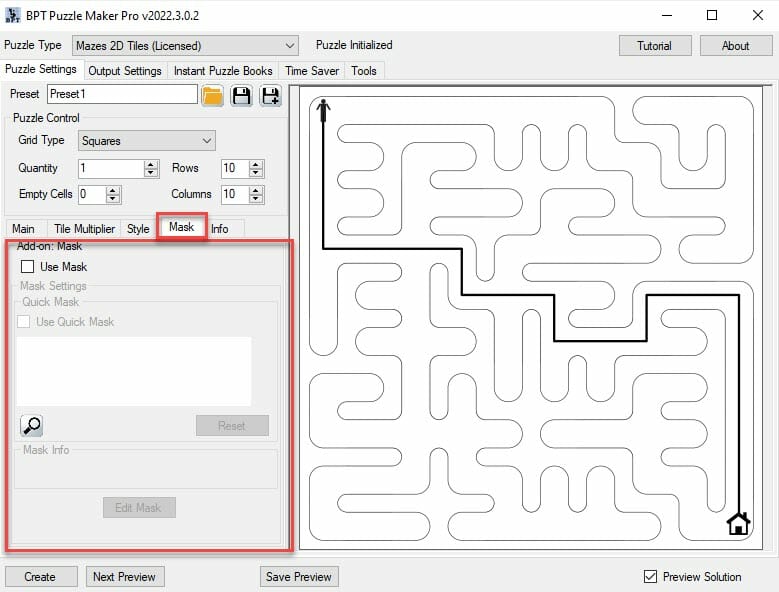The width and height of the screenshot is (779, 592).
Task: Expand the Grid Type Squares dropdown
Action: pos(147,141)
